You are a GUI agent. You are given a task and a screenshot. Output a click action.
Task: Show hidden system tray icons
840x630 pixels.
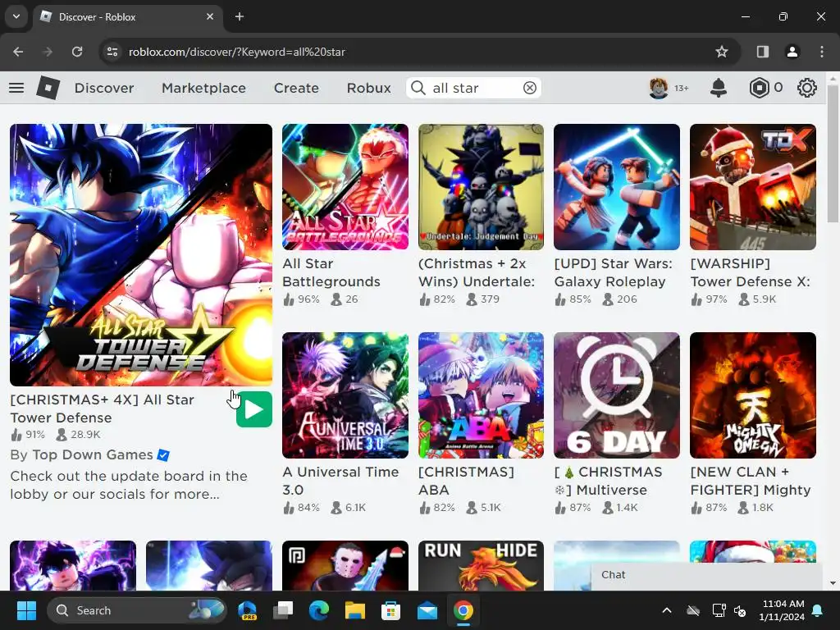[667, 610]
